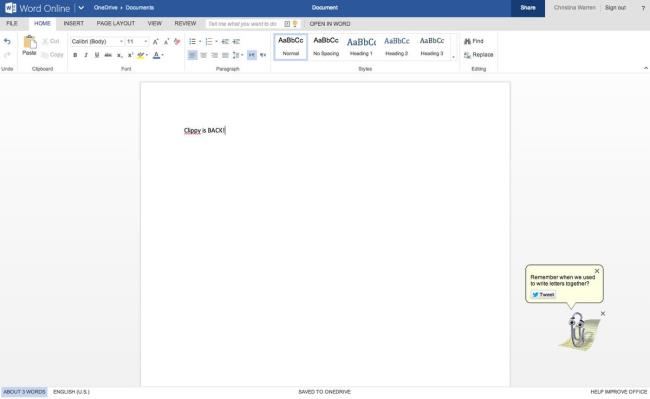This screenshot has width=650, height=399.
Task: Open the Calibri (Body) font dropdown
Action: pyautogui.click(x=97, y=41)
